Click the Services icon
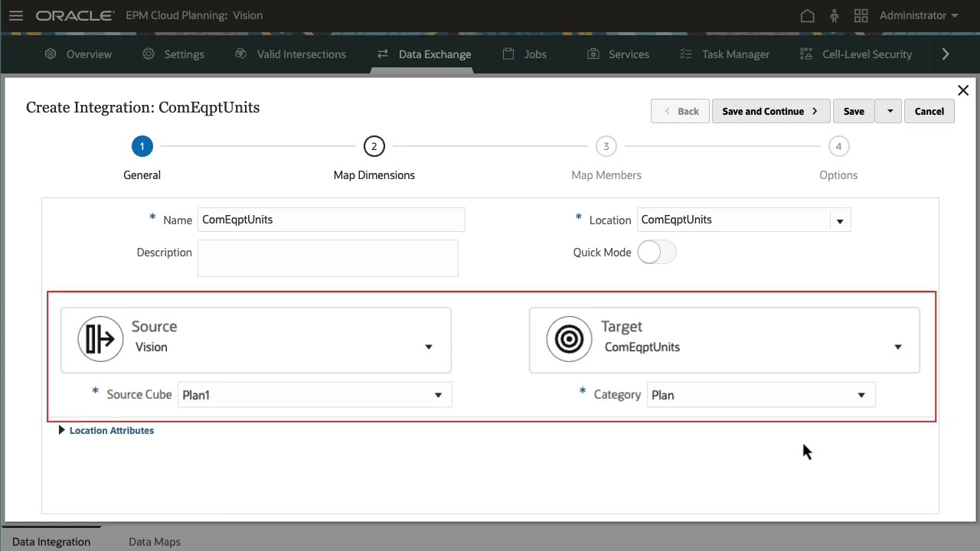Image resolution: width=980 pixels, height=551 pixels. pos(593,54)
